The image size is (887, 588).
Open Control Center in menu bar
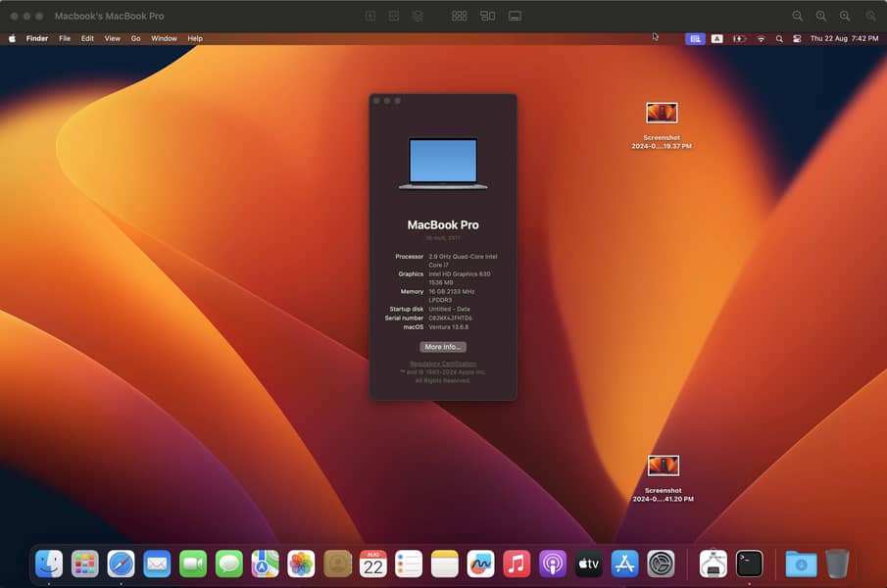pyautogui.click(x=797, y=39)
